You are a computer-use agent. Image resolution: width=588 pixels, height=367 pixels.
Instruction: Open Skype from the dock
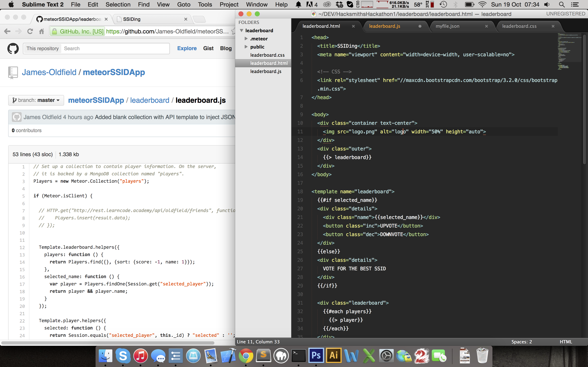point(123,356)
